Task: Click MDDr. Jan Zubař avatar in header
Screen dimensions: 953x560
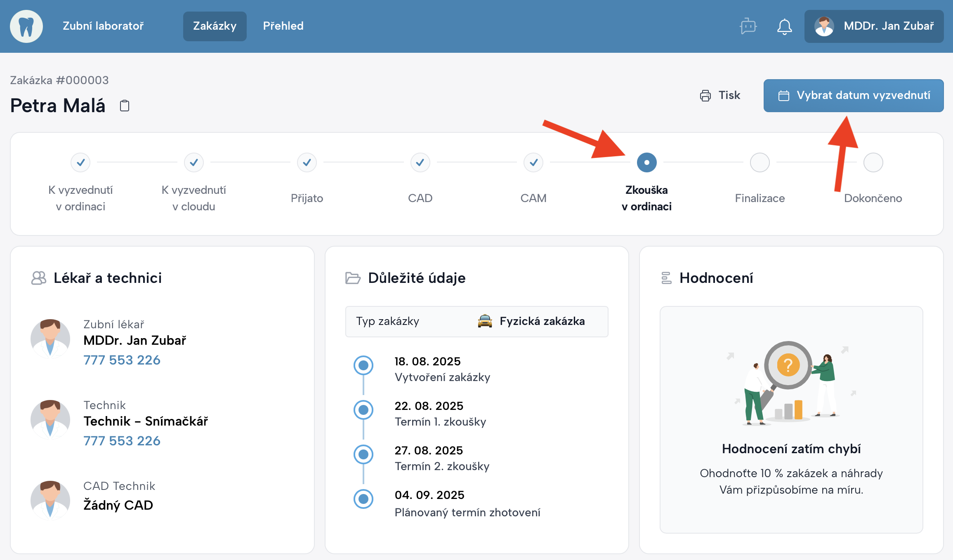Action: (x=824, y=26)
